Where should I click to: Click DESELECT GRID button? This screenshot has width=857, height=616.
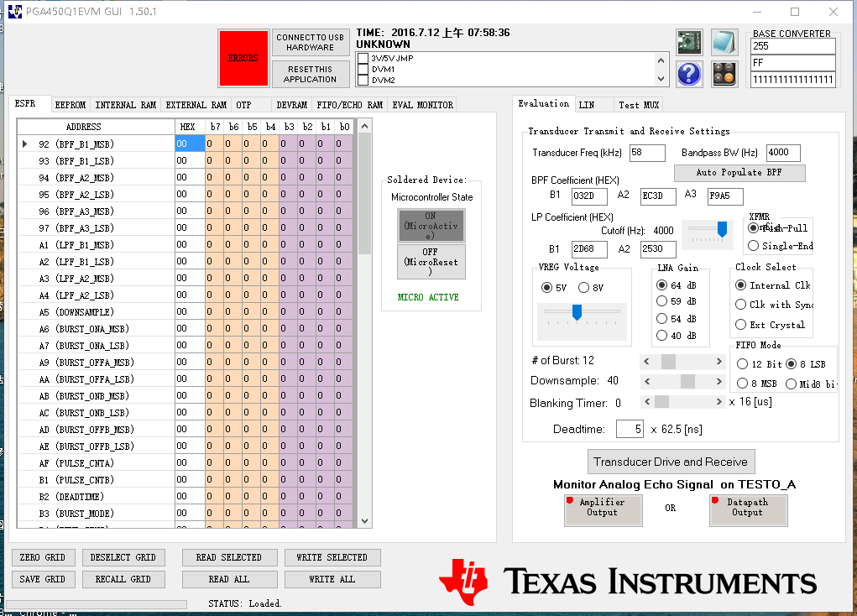[x=123, y=557]
